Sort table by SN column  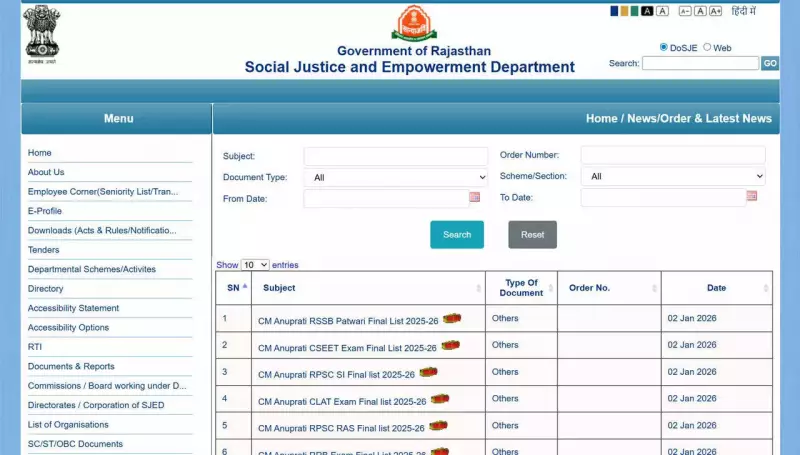tap(234, 288)
